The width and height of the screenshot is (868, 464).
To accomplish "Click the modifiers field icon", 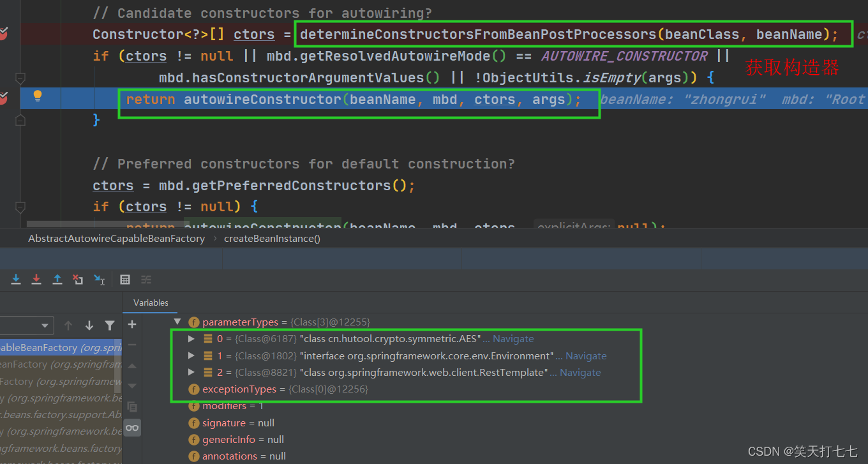I will pos(194,406).
